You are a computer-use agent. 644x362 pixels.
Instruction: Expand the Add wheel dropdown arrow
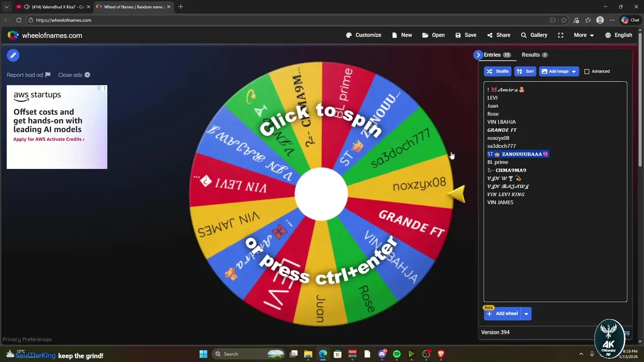point(526,314)
